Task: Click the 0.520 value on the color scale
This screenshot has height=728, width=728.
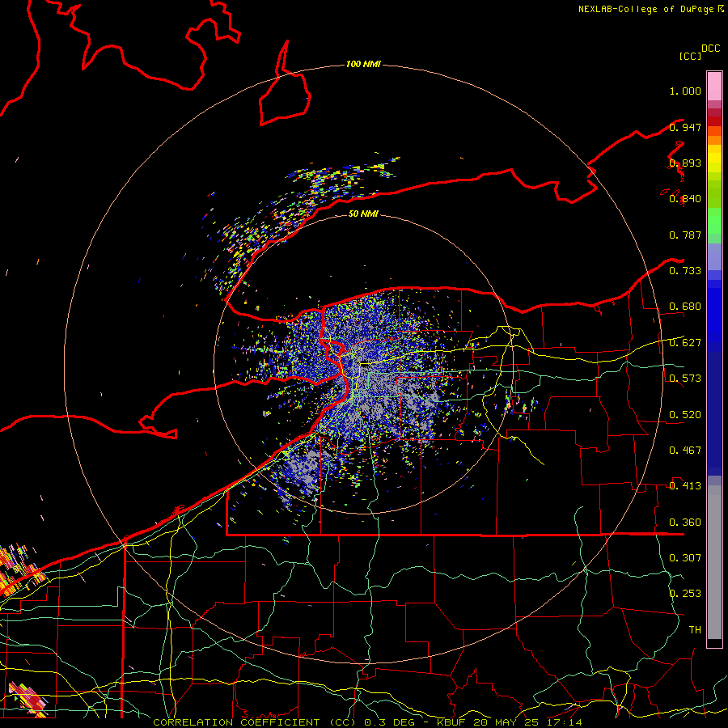Action: pyautogui.click(x=685, y=415)
